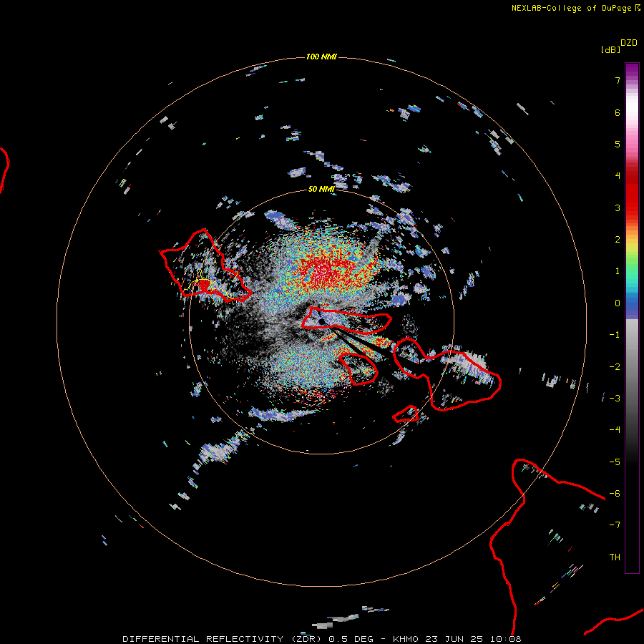Click the 2 tick label on the scale
Image resolution: width=644 pixels, height=644 pixels.
coord(618,240)
